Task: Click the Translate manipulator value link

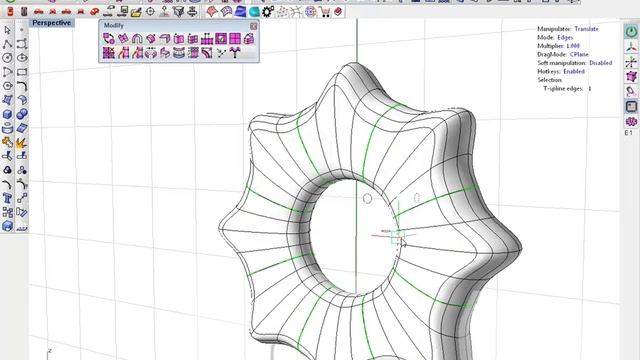Action: coord(586,29)
